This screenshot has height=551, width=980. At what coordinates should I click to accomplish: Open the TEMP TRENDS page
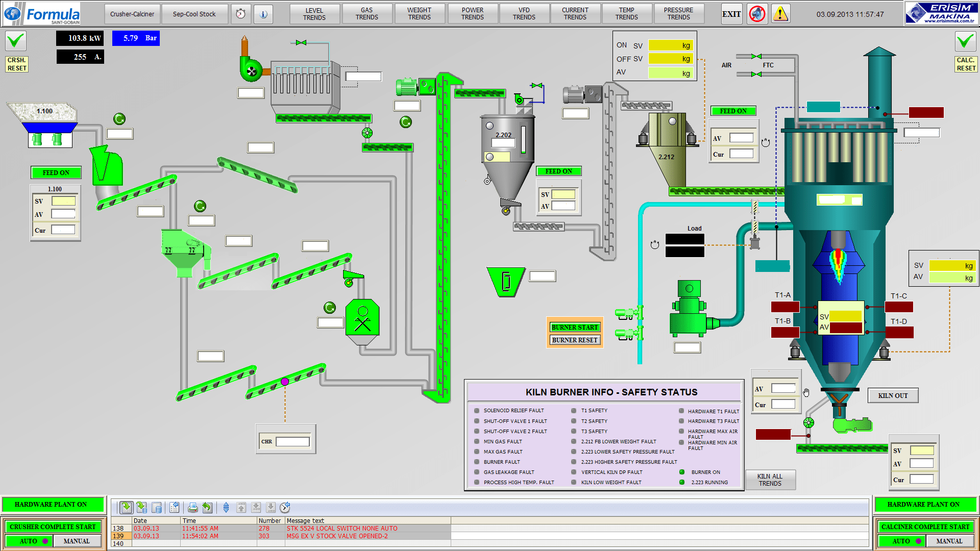[627, 14]
